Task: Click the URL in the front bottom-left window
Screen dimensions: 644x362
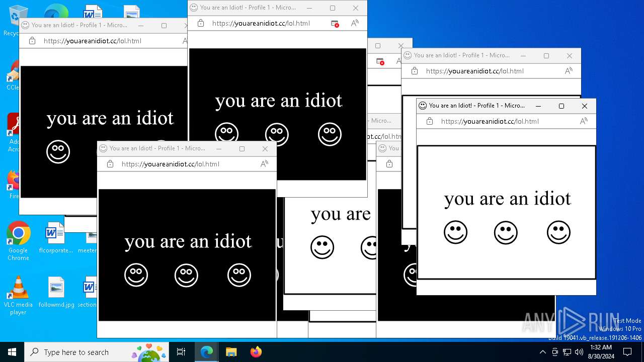Action: tap(170, 164)
